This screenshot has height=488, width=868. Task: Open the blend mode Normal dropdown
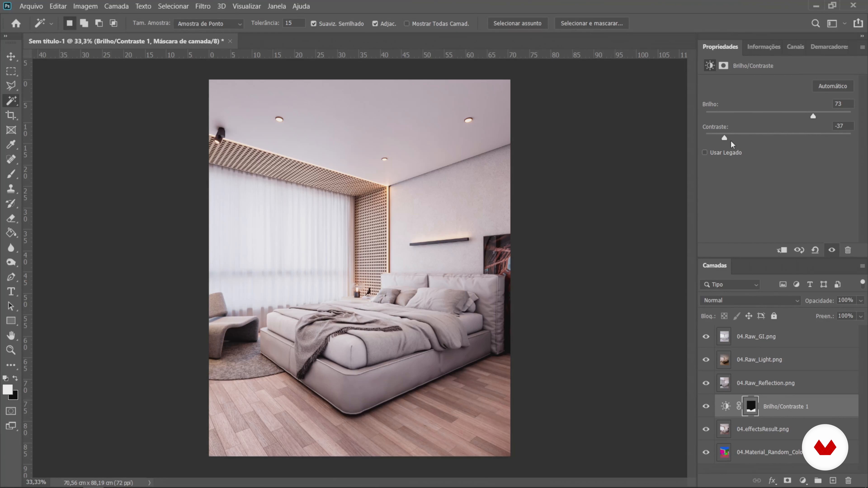(x=750, y=300)
